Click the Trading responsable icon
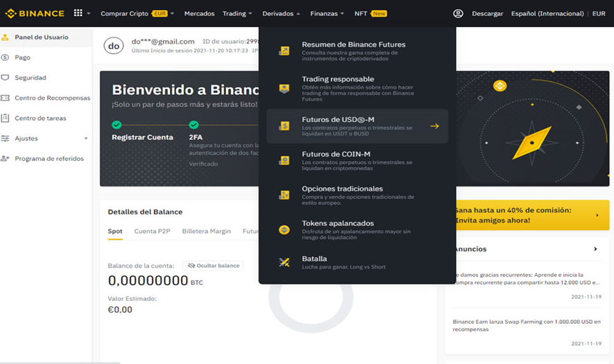 click(x=284, y=89)
